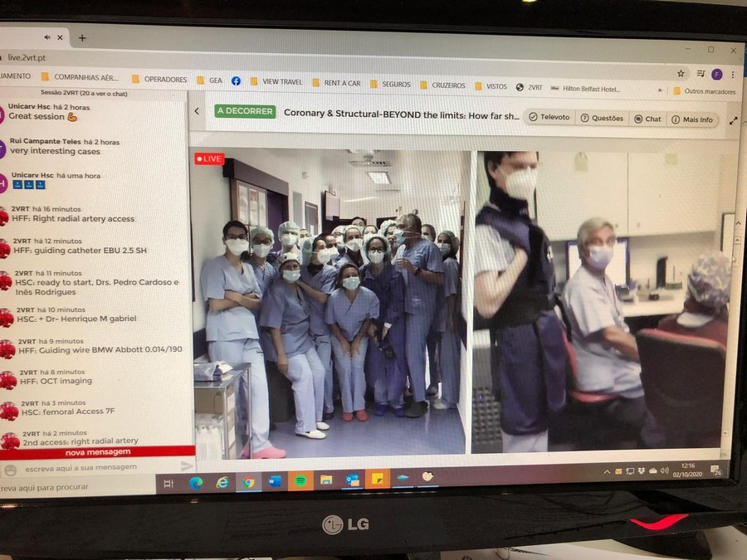747x560 pixels.
Task: Open the Questões tab
Action: [x=603, y=118]
